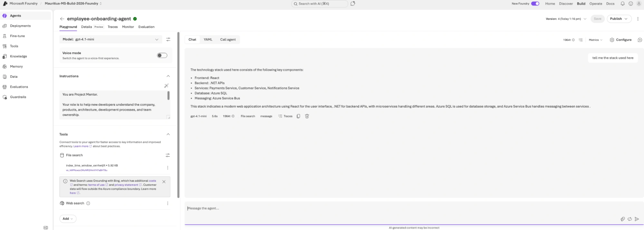Image resolution: width=644 pixels, height=230 pixels.
Task: Click the magic wand generate instructions icon
Action: (166, 86)
